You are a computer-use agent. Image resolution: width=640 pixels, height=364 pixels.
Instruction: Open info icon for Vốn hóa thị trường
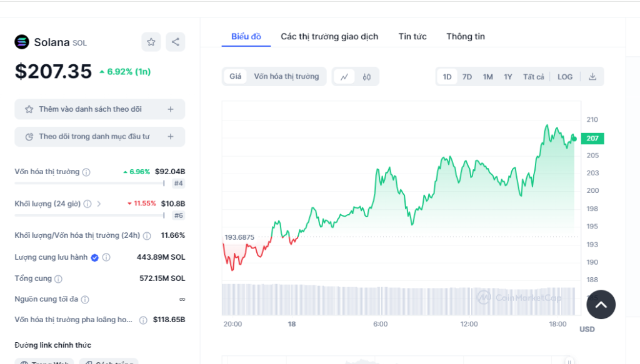pyautogui.click(x=86, y=172)
